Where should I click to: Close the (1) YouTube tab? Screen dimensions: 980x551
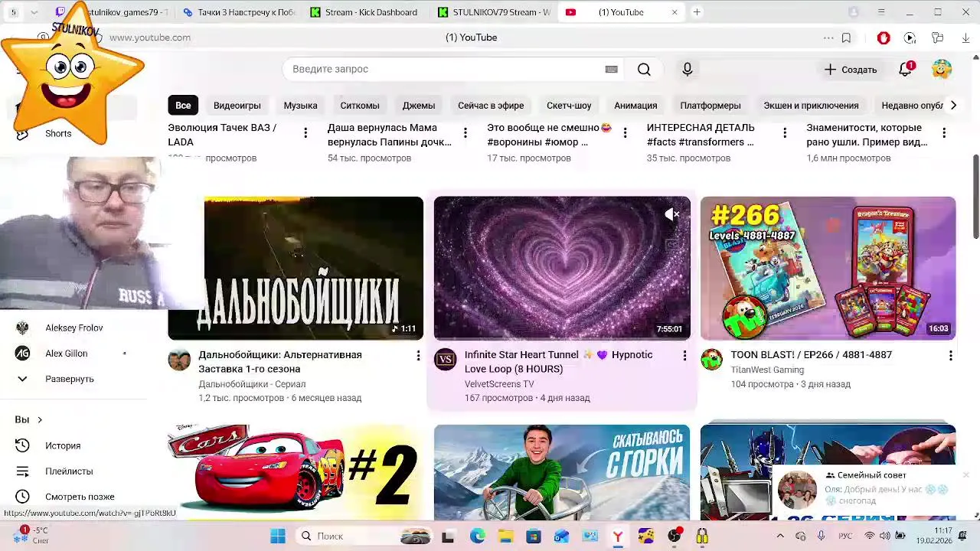(675, 12)
